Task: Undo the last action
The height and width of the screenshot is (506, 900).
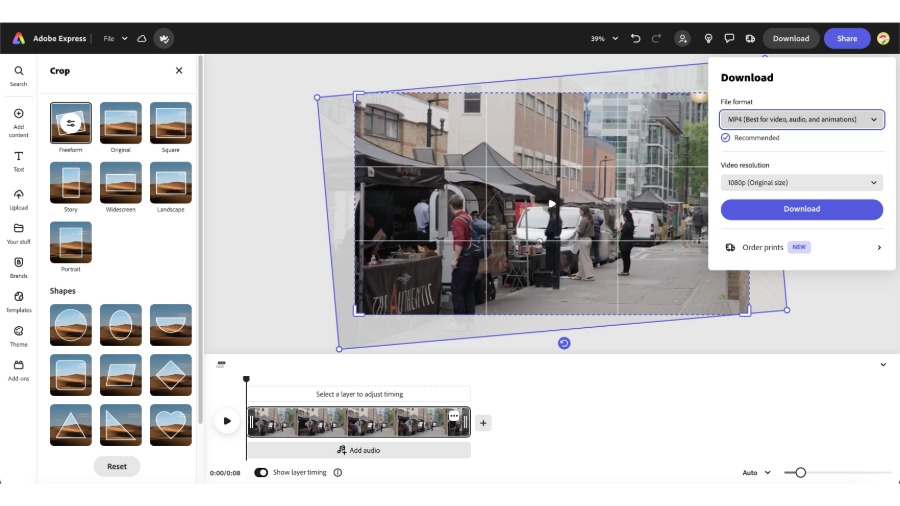Action: [x=635, y=38]
